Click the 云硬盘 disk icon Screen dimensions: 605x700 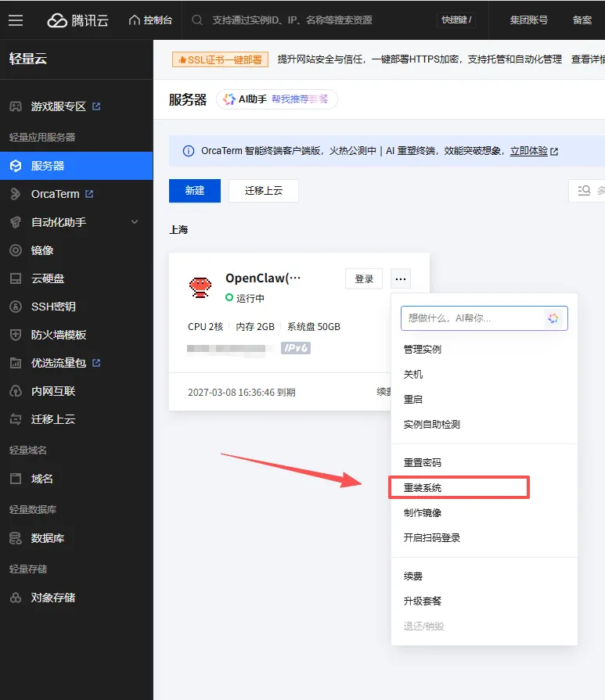[x=16, y=278]
